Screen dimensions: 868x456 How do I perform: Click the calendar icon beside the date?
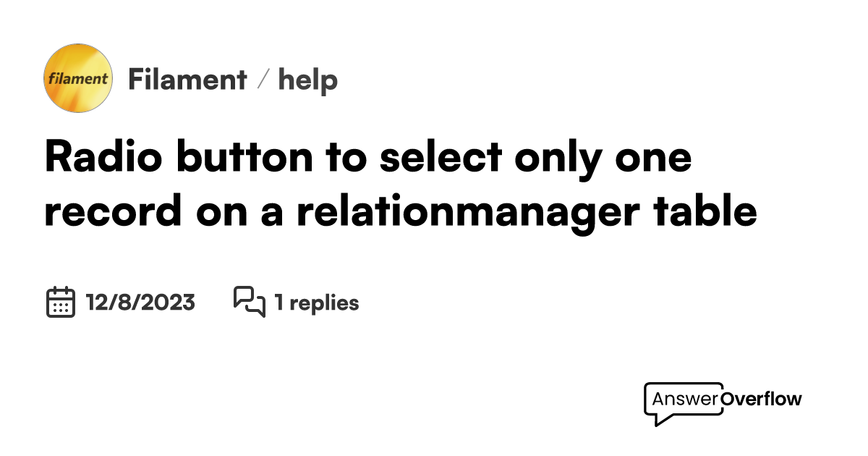click(61, 302)
